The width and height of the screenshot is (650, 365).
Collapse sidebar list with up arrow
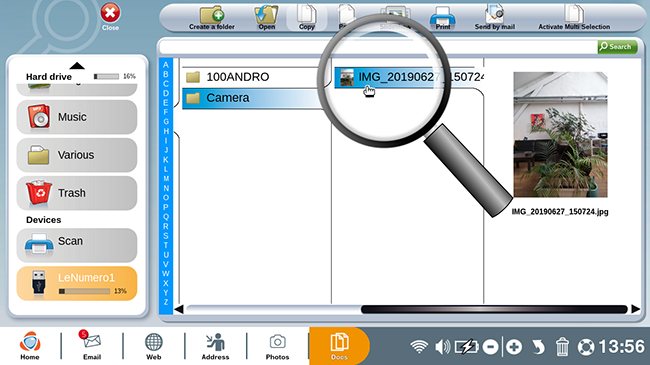(x=77, y=66)
